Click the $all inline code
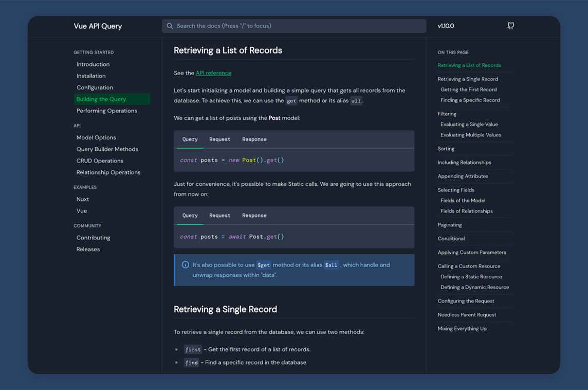 click(331, 265)
